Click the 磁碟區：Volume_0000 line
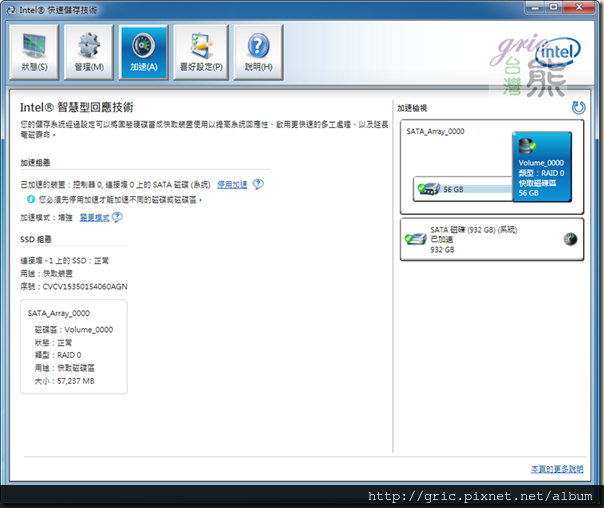This screenshot has height=508, width=604. coord(74,330)
